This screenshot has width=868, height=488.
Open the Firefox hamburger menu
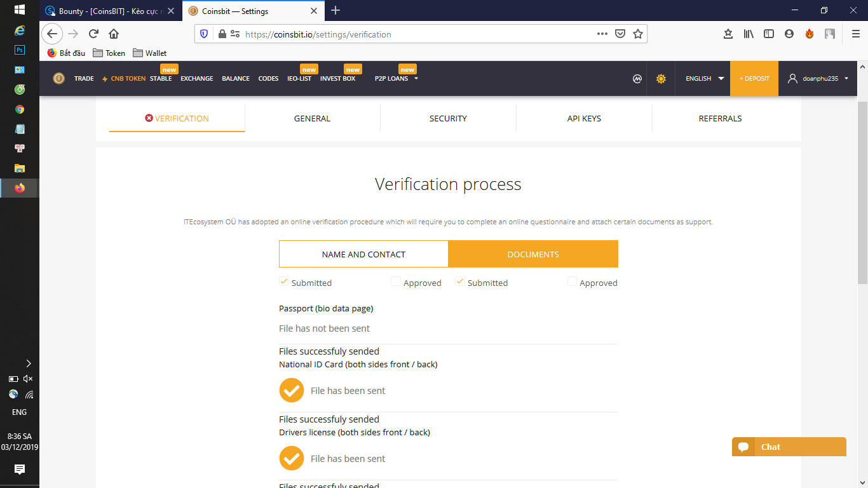(855, 34)
